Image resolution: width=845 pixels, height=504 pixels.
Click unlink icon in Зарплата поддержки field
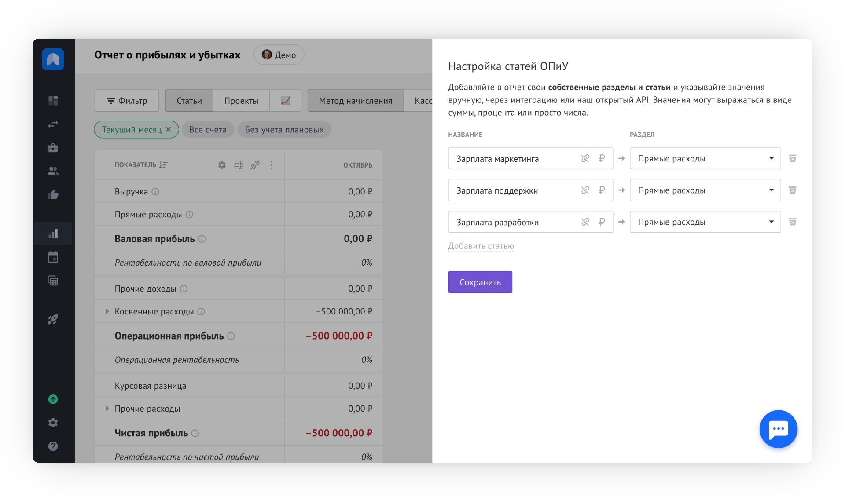[x=585, y=190]
